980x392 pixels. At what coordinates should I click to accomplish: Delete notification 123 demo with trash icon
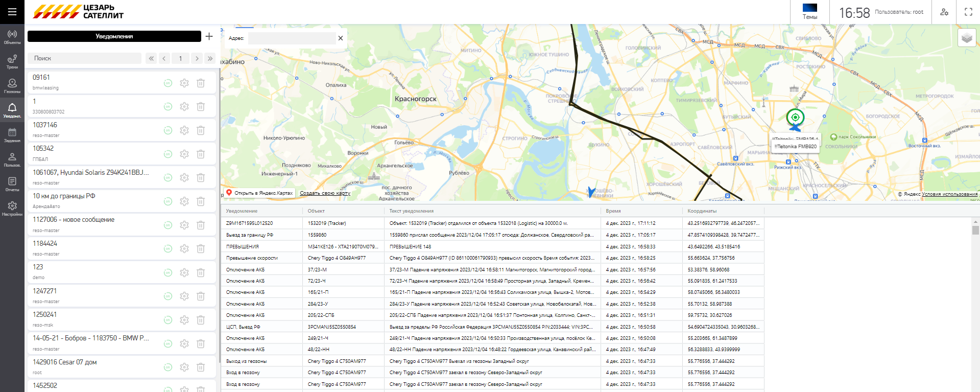[201, 272]
